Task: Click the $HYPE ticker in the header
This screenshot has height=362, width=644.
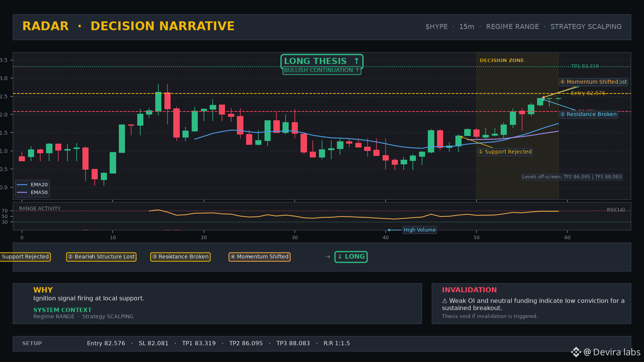Action: click(437, 27)
